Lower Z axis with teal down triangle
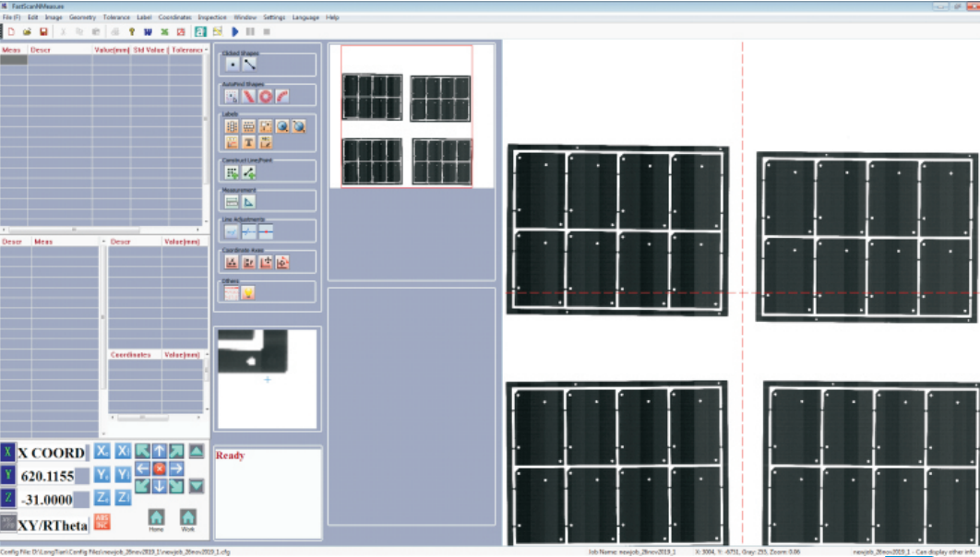This screenshot has height=557, width=980. pyautogui.click(x=197, y=486)
